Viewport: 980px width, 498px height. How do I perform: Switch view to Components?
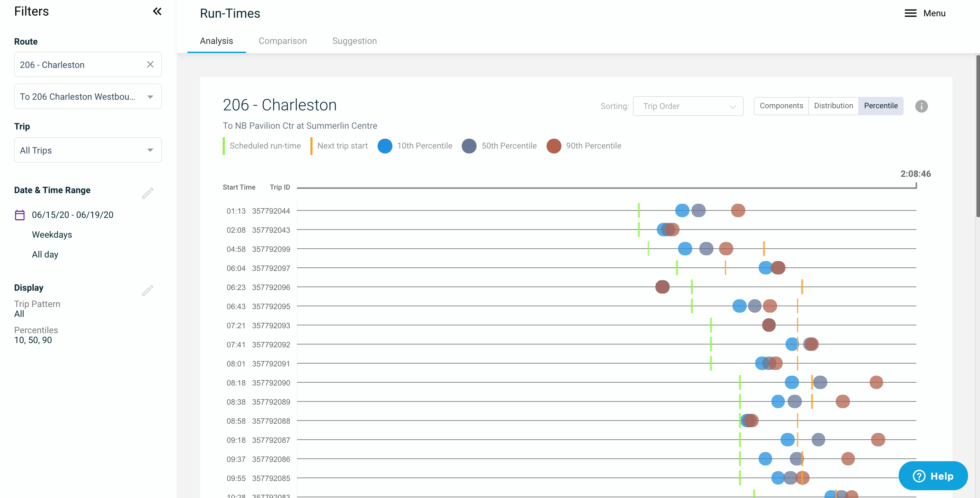click(781, 106)
